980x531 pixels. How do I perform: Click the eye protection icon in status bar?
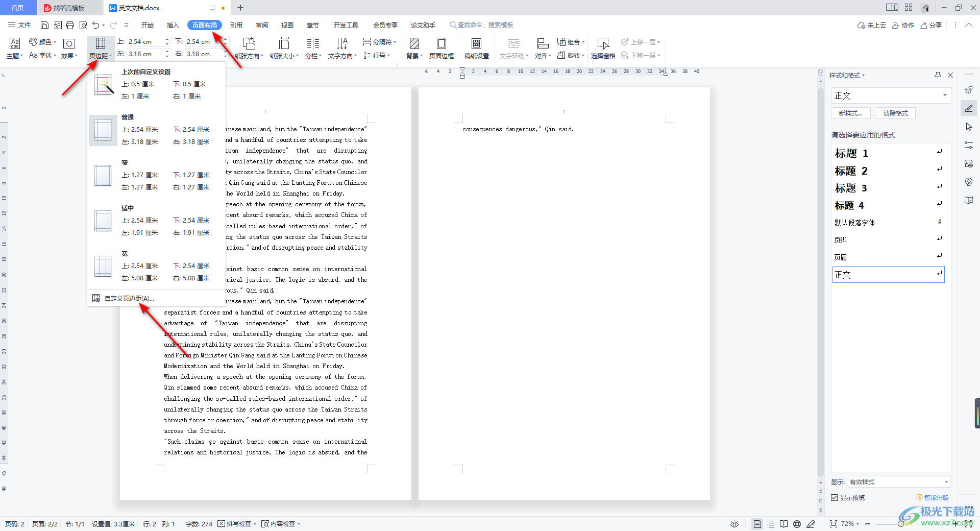tap(734, 524)
